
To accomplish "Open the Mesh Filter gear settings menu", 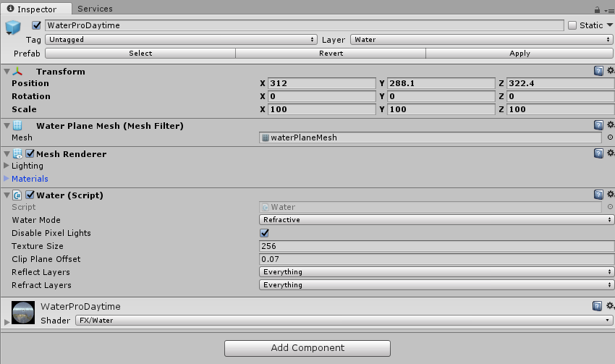I will click(x=610, y=124).
